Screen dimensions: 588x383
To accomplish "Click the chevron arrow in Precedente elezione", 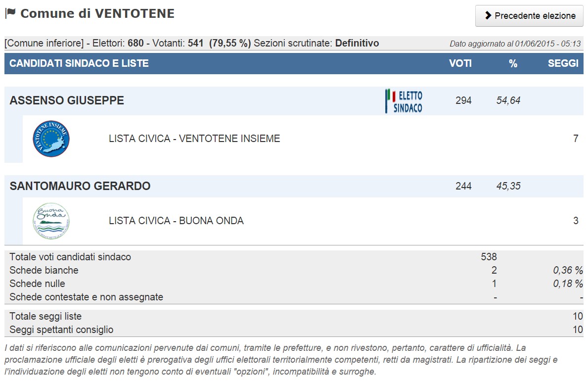I will (x=488, y=15).
